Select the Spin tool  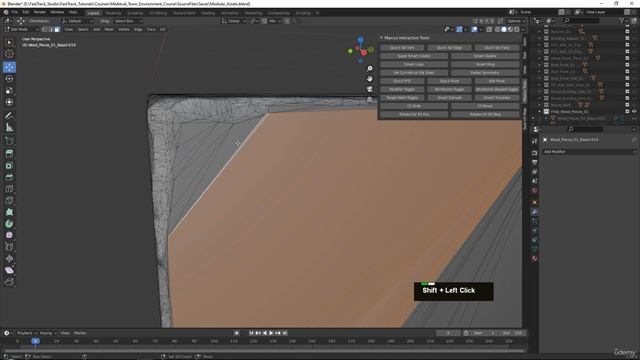pos(9,224)
